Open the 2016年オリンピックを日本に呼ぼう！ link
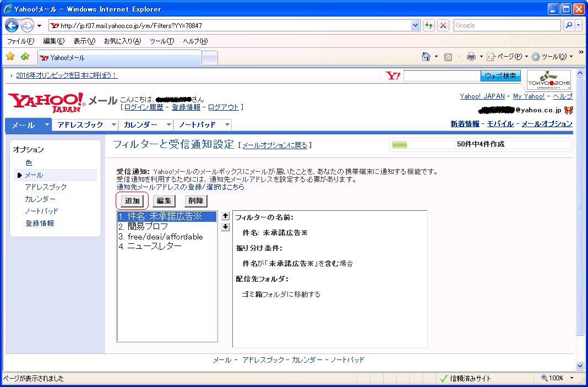Screen dimensions: 588x387 tap(67, 75)
